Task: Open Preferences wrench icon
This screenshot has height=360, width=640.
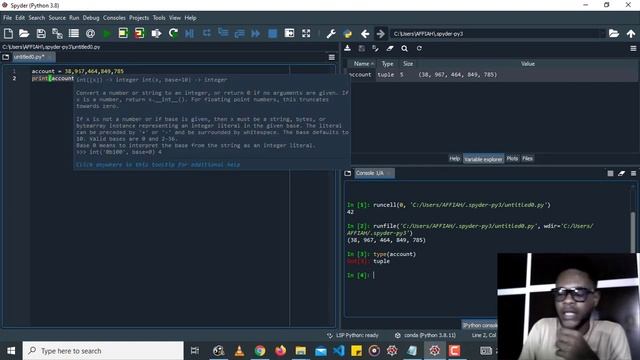Action: coord(331,33)
